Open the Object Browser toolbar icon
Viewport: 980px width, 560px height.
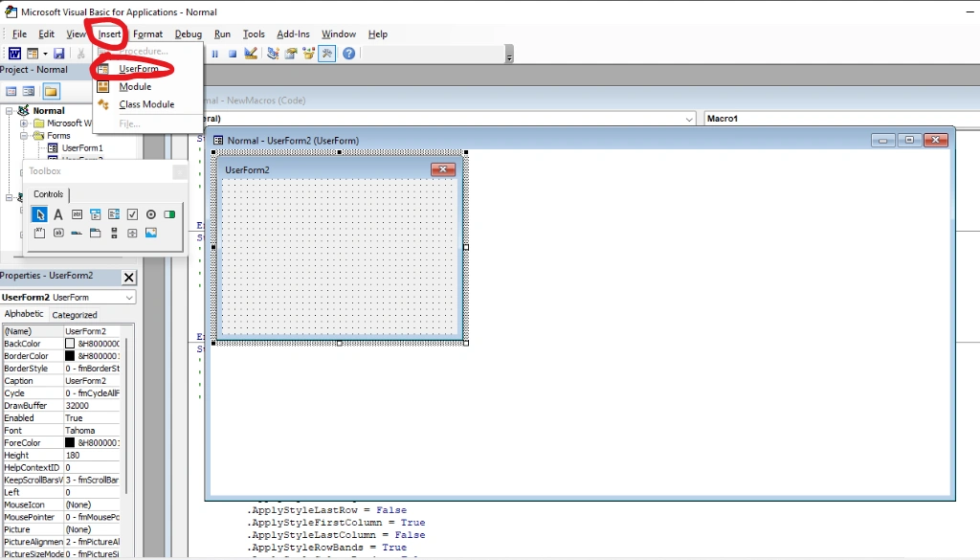click(309, 54)
